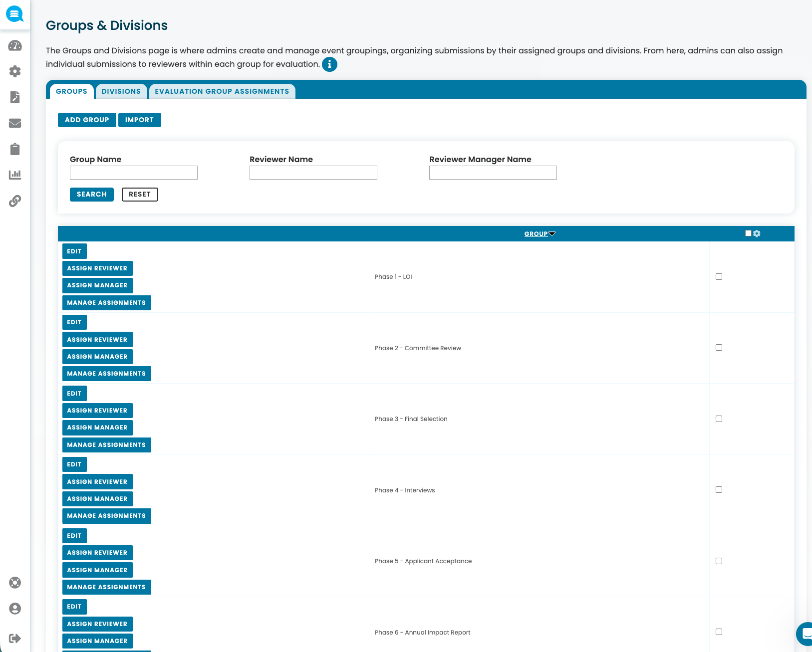Toggle the GROUP column sort arrow
The image size is (812, 652).
(x=552, y=233)
